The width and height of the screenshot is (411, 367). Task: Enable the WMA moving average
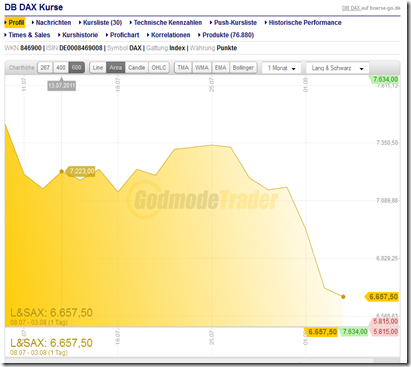pyautogui.click(x=202, y=68)
